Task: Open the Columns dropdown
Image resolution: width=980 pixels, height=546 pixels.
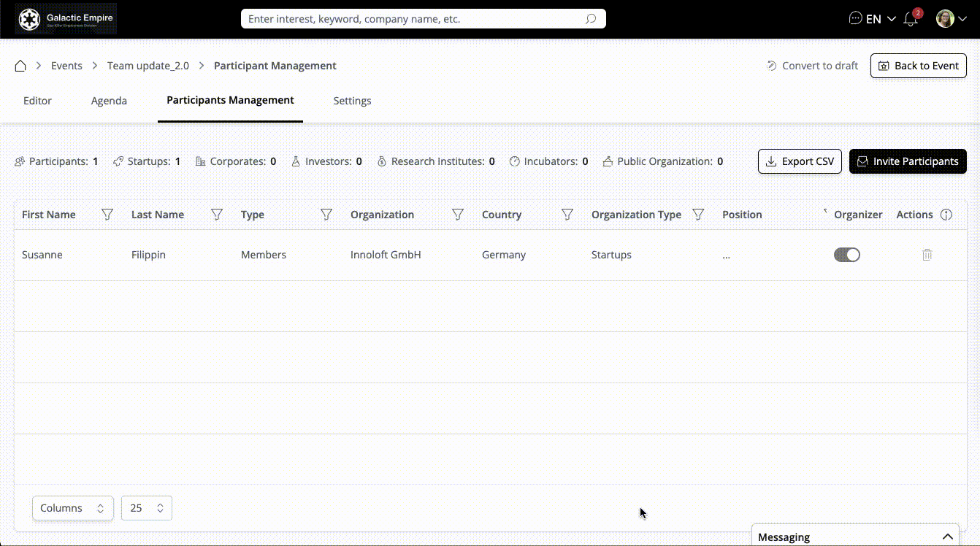Action: pos(73,508)
